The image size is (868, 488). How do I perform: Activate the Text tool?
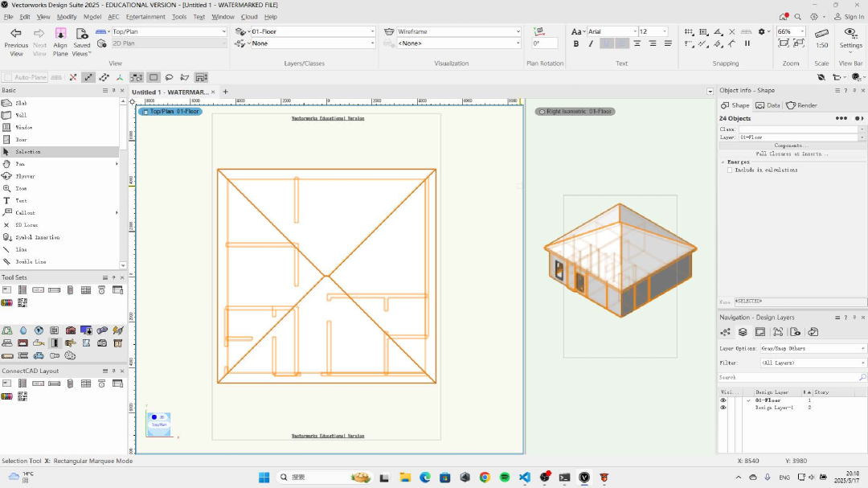[21, 201]
